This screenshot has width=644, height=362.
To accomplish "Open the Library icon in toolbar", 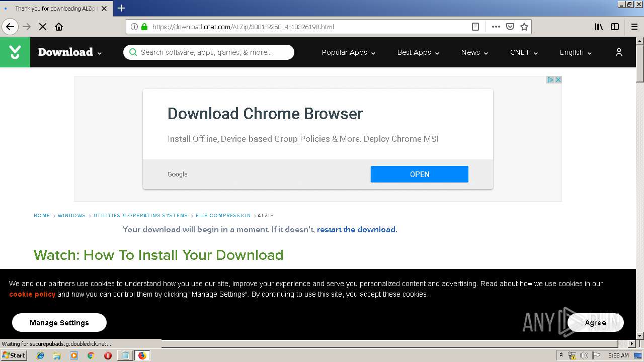I will click(x=599, y=27).
